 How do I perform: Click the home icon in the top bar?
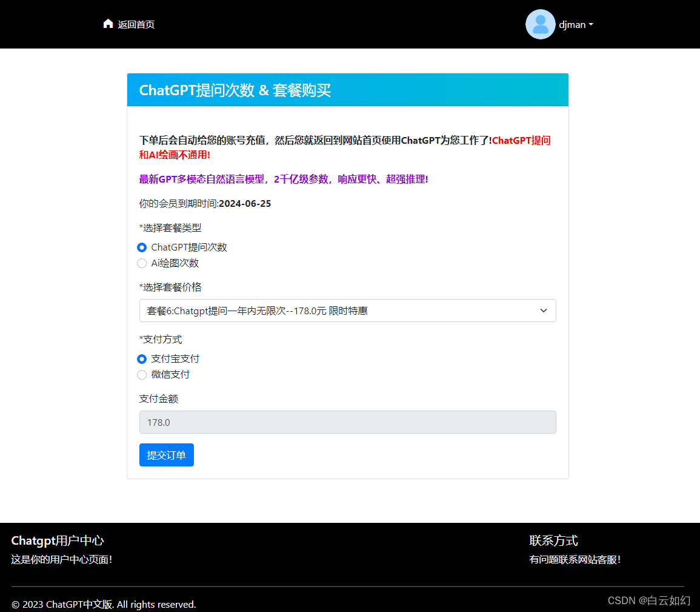pos(108,24)
